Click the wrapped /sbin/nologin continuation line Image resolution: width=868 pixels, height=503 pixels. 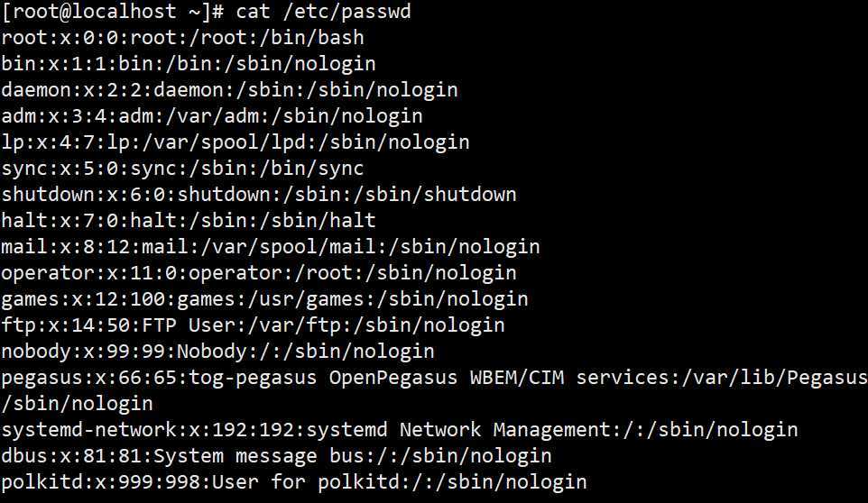(77, 404)
